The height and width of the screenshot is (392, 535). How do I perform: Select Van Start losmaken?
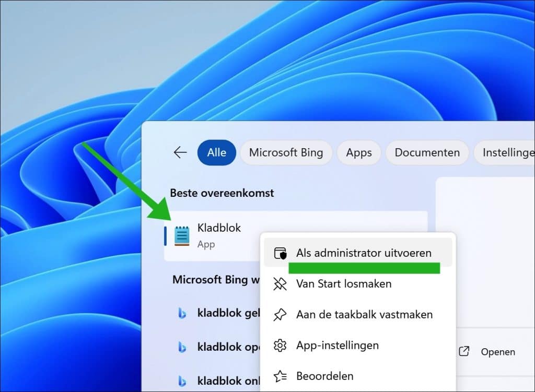pos(358,283)
